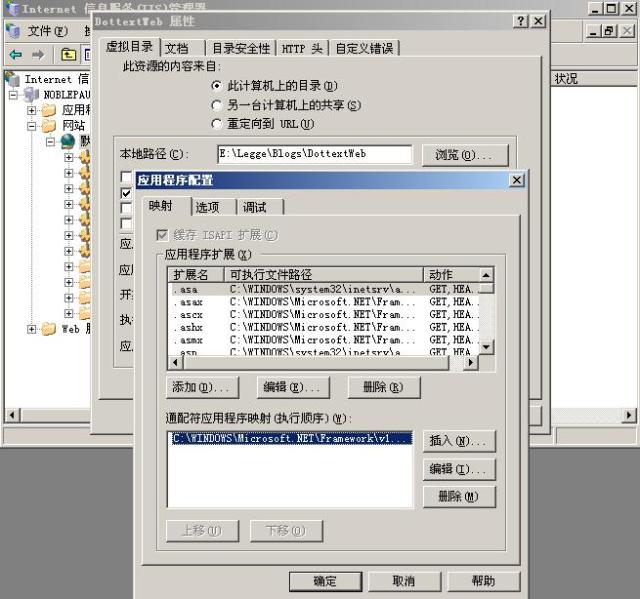Click 插入(N)... button
This screenshot has height=599, width=640.
tap(459, 441)
